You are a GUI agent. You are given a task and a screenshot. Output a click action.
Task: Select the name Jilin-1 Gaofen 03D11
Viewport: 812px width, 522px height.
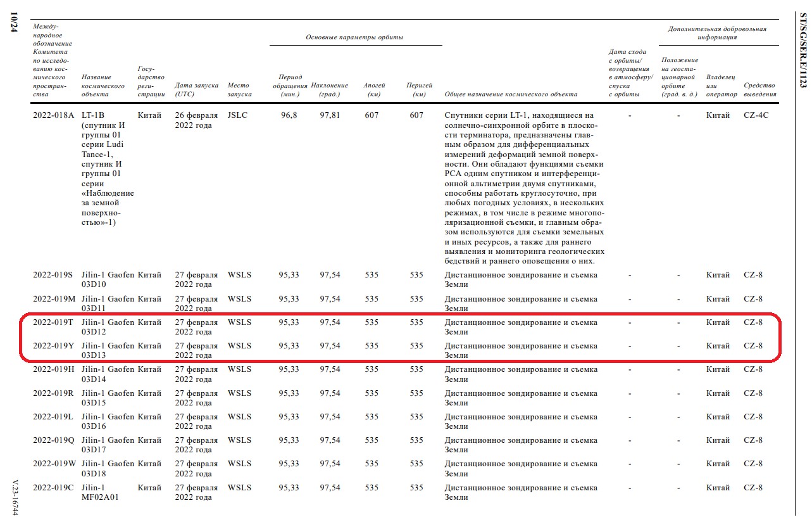[x=108, y=303]
